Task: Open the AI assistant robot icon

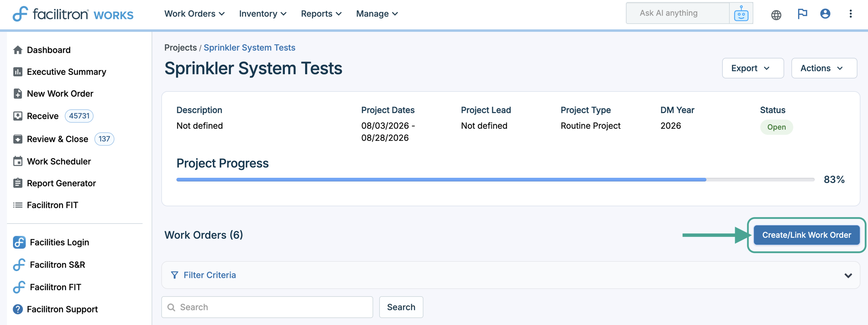Action: (x=741, y=14)
